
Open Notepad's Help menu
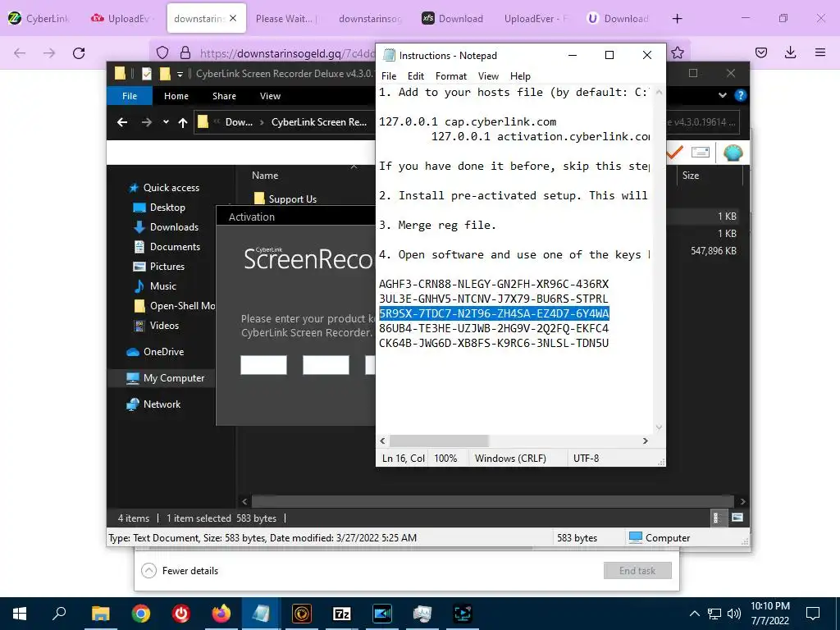click(520, 76)
